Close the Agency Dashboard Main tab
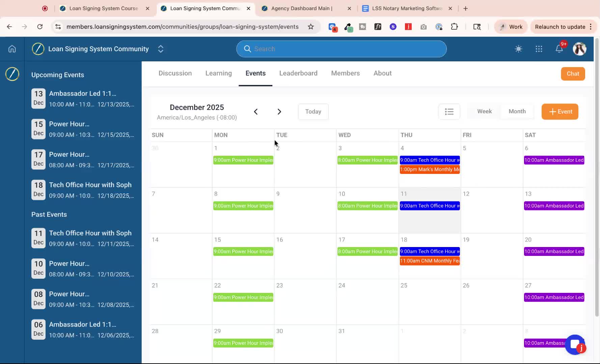The width and height of the screenshot is (600, 364). tap(349, 8)
